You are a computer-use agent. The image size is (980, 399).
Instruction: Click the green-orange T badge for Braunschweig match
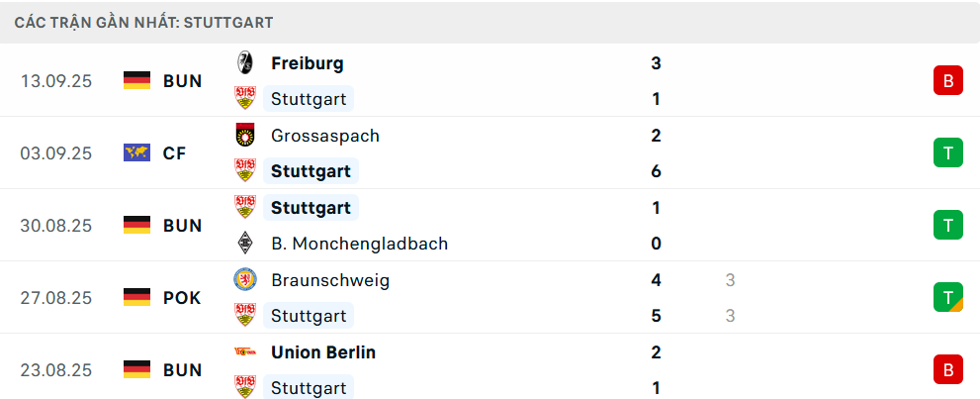947,297
